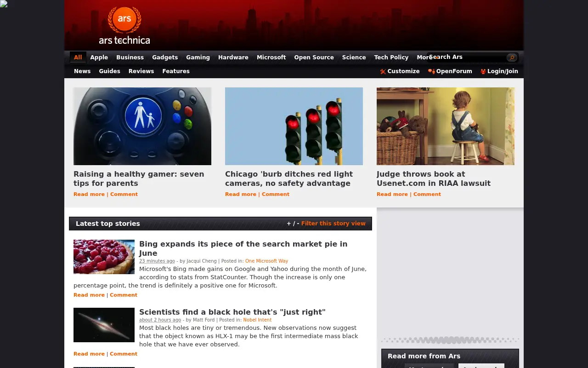
Task: Show only News articles
Action: coord(82,71)
